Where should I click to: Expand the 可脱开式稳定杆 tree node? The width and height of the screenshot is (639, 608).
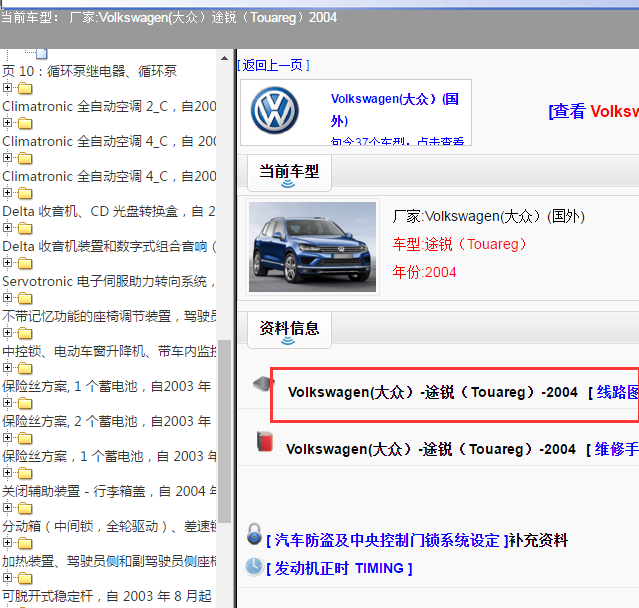point(7,578)
